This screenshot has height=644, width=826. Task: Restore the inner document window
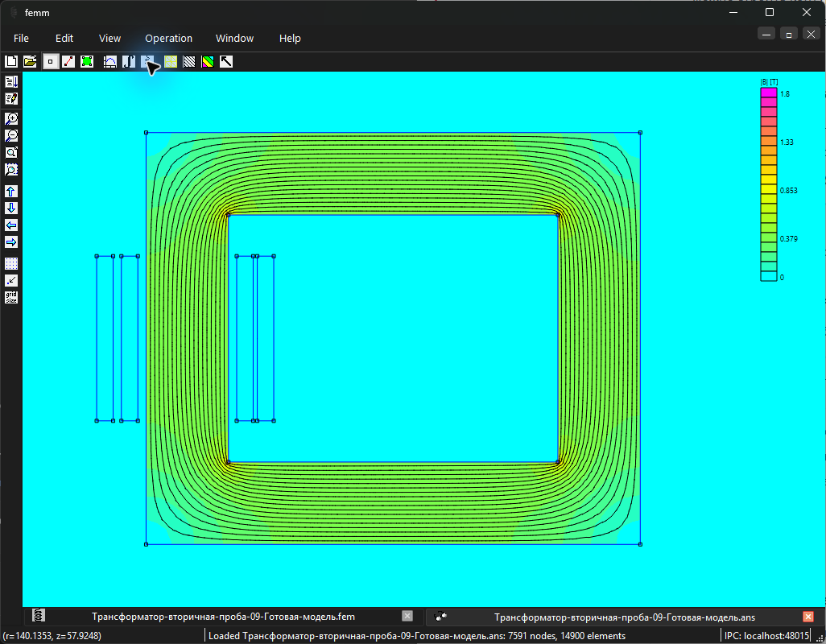pyautogui.click(x=789, y=35)
